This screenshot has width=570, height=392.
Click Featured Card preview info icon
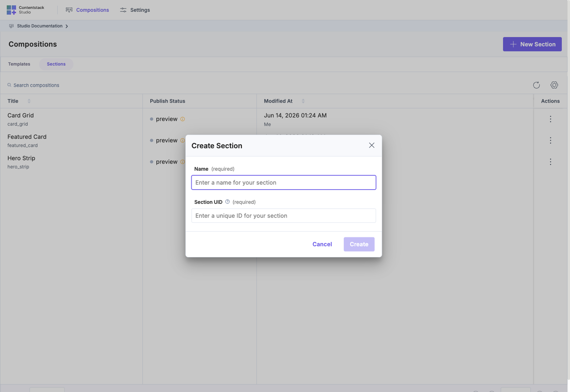pos(182,140)
